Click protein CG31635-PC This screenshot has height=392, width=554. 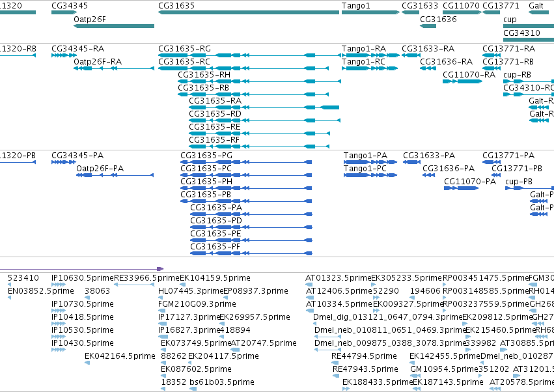246,175
